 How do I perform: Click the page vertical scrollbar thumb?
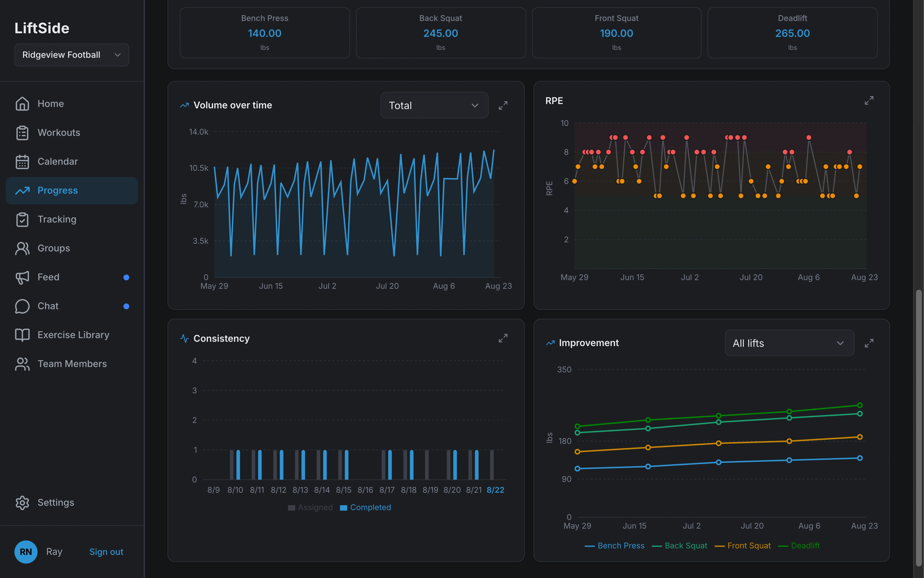click(919, 428)
